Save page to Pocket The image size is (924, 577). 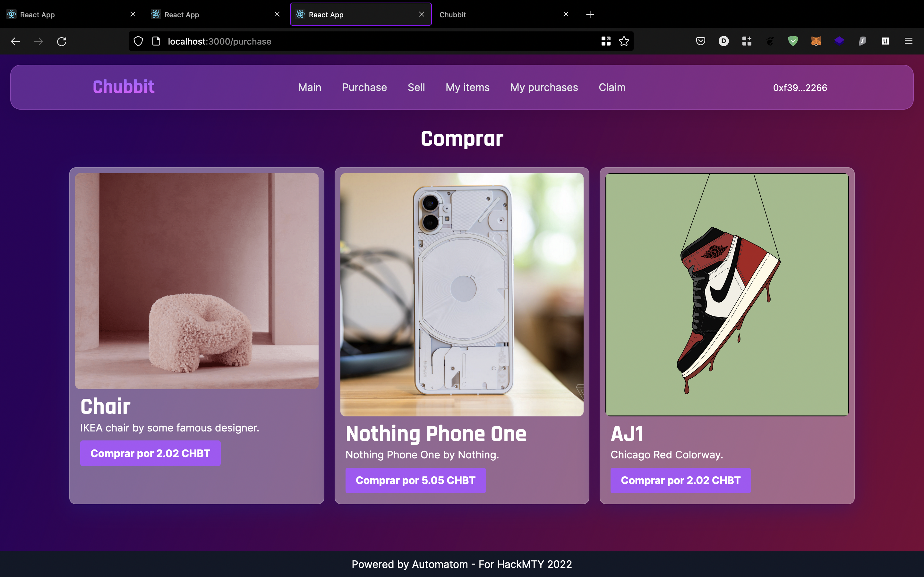pos(700,41)
